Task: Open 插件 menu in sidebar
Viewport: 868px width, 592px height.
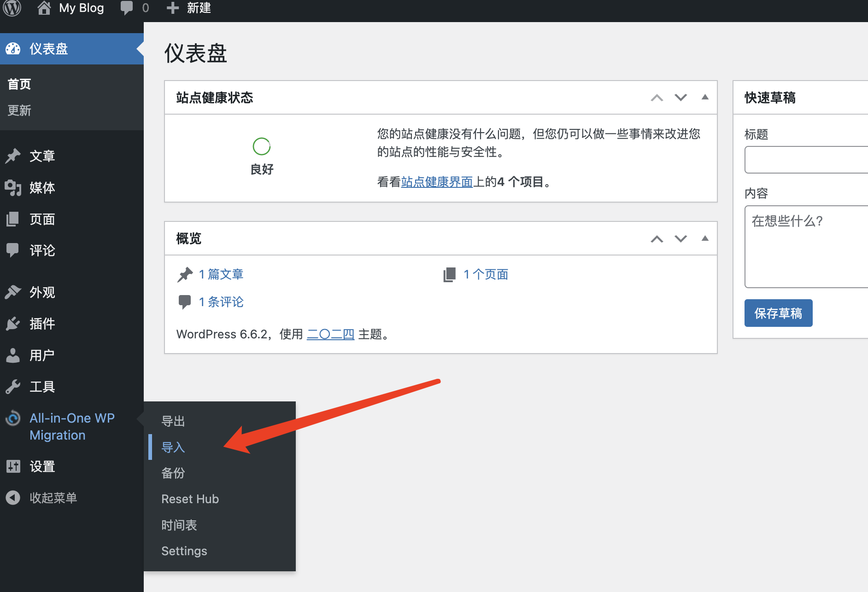Action: pyautogui.click(x=72, y=324)
